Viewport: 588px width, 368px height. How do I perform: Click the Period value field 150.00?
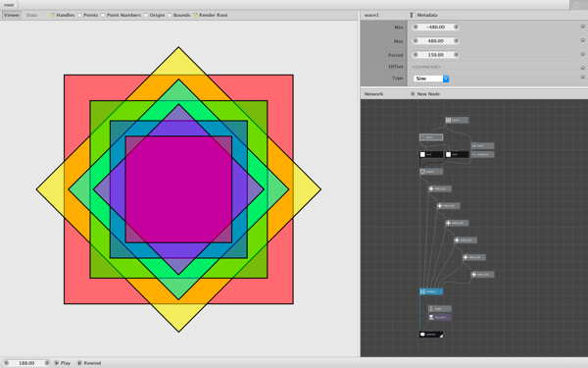[435, 55]
